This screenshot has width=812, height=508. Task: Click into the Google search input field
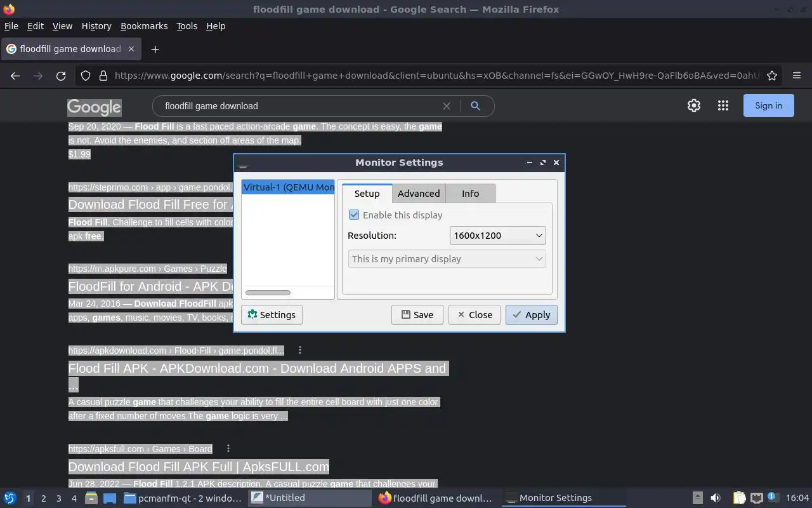[x=301, y=106]
